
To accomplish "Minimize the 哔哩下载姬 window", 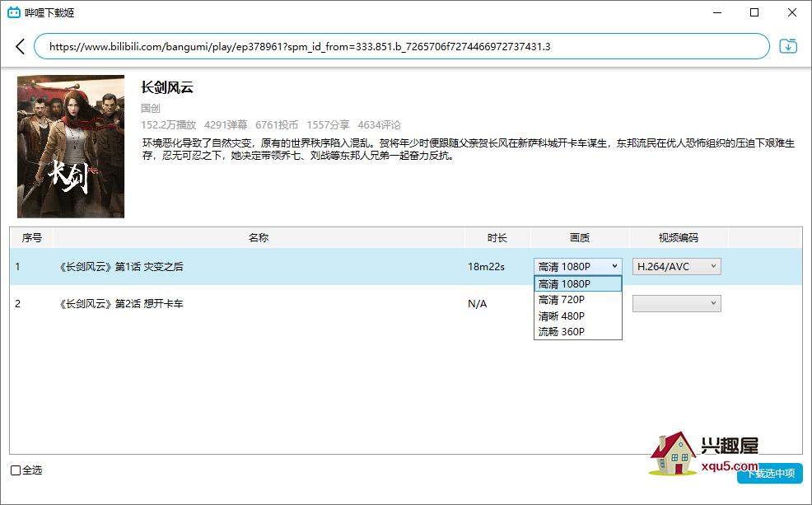I will pos(717,12).
